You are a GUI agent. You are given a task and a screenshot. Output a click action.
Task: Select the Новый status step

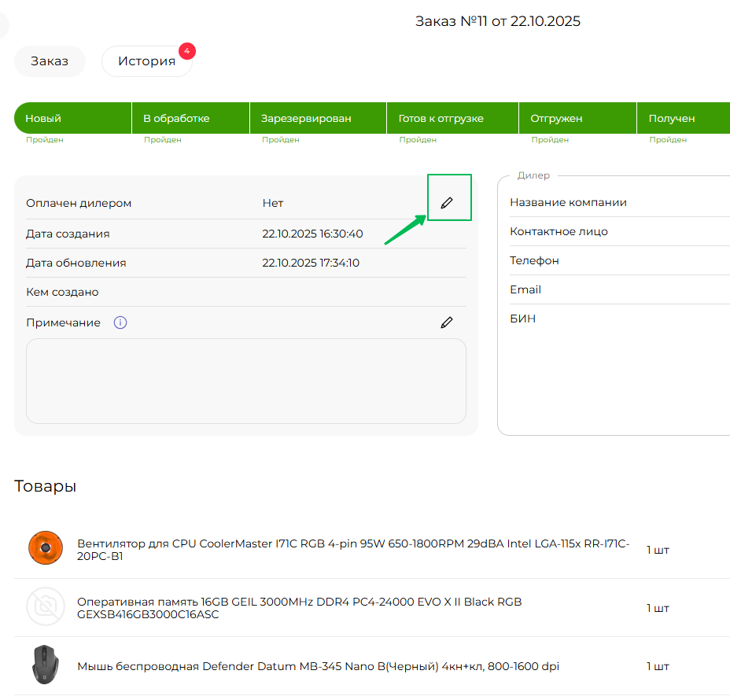coord(72,119)
